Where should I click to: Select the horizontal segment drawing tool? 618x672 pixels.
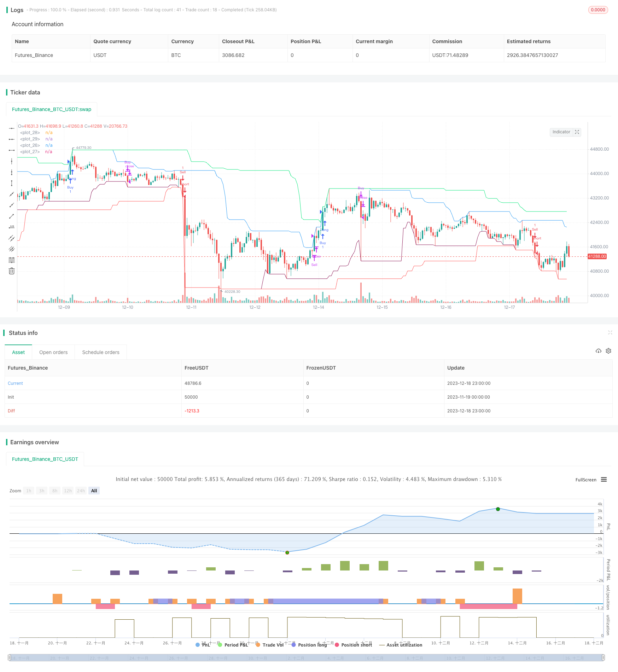point(12,150)
